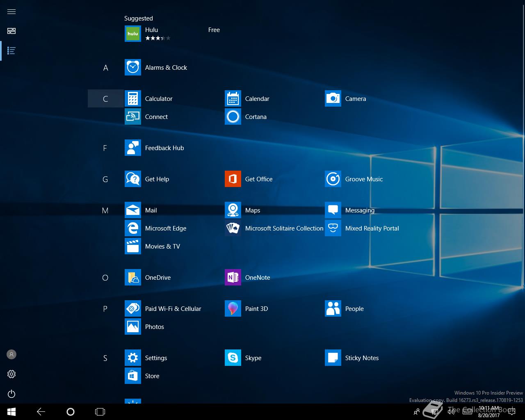Open Settings from the left gear rail
The height and width of the screenshot is (420, 525).
11,374
